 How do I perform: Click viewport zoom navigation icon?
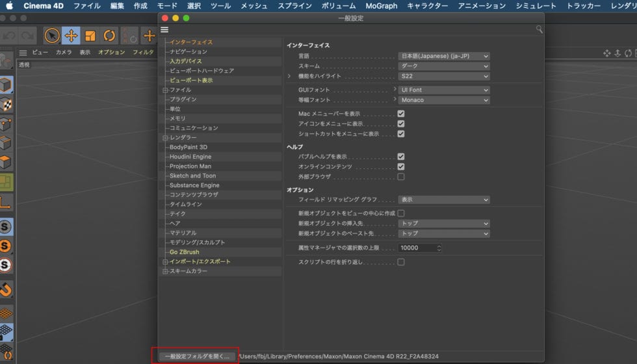click(x=617, y=53)
